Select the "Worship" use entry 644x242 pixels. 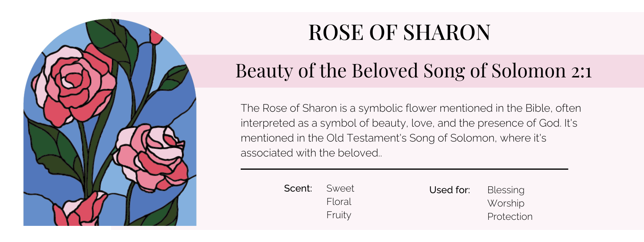point(506,203)
